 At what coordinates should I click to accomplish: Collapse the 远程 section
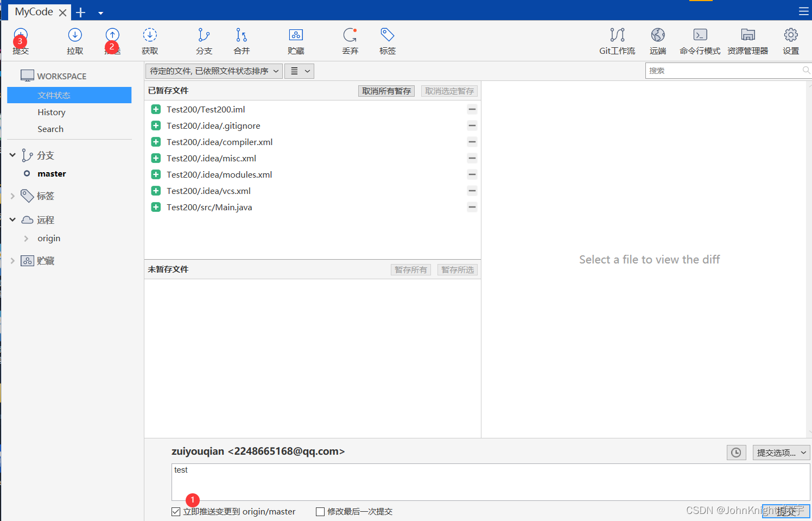point(12,220)
